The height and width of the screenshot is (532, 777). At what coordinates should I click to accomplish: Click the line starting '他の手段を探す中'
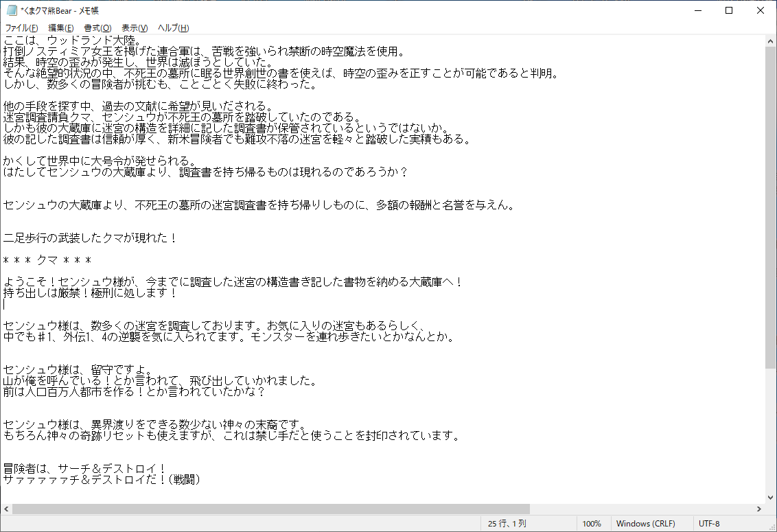coord(139,106)
